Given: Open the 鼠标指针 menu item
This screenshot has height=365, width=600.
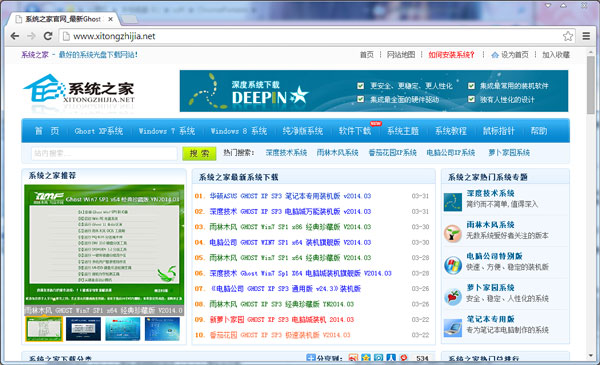Looking at the screenshot, I should coord(499,131).
